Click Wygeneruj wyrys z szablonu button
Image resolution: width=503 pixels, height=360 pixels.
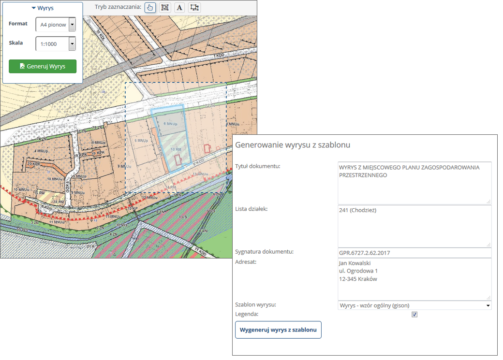(x=278, y=330)
